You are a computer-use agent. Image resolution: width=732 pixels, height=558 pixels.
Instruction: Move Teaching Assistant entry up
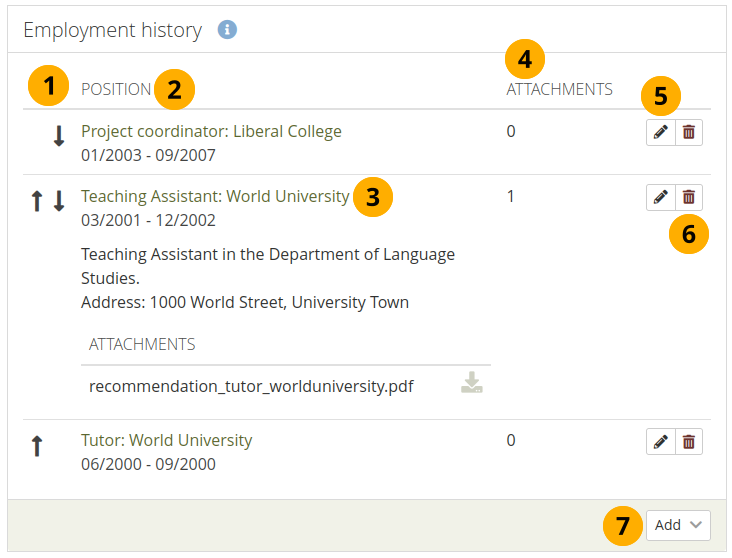point(37,202)
